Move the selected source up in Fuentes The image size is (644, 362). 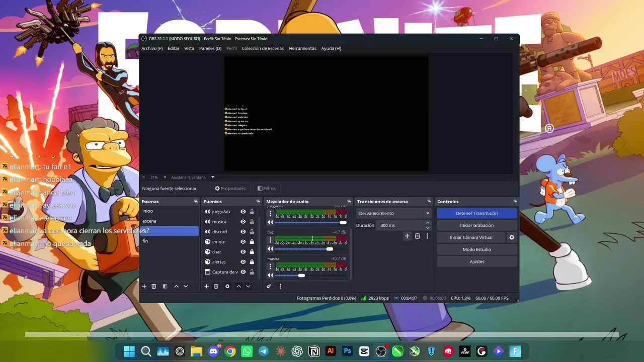point(238,286)
